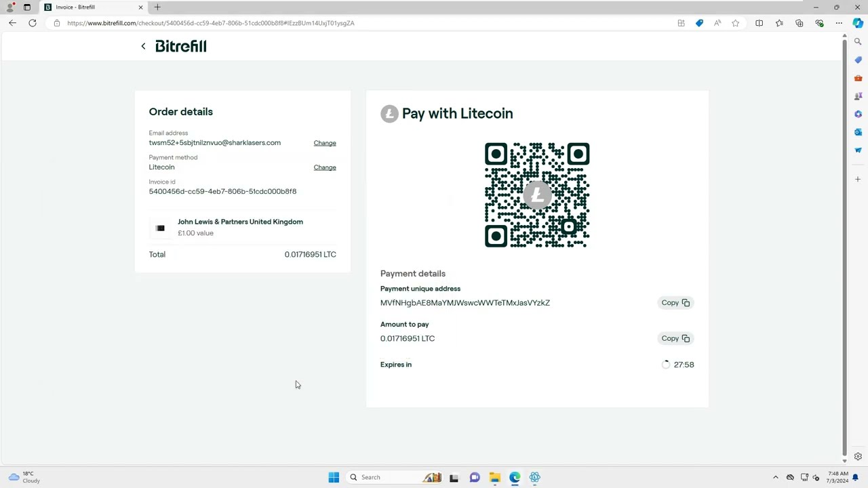Open the taskbar chat app icon
868x488 pixels.
click(475, 477)
